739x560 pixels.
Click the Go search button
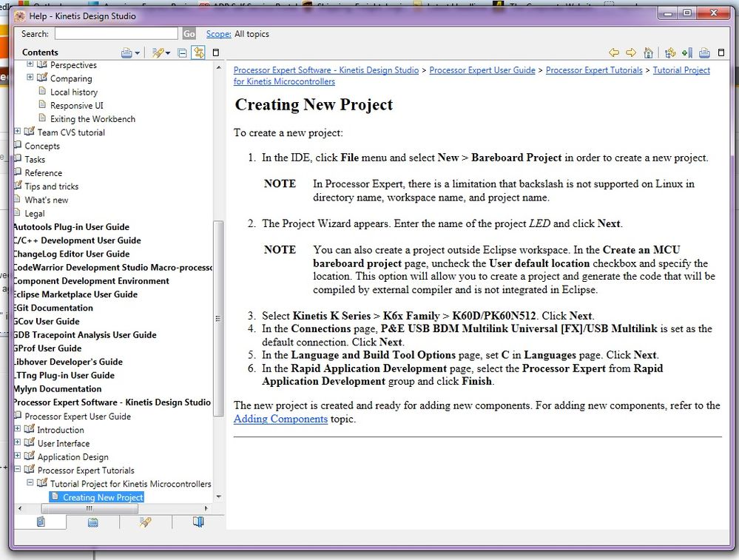click(189, 33)
